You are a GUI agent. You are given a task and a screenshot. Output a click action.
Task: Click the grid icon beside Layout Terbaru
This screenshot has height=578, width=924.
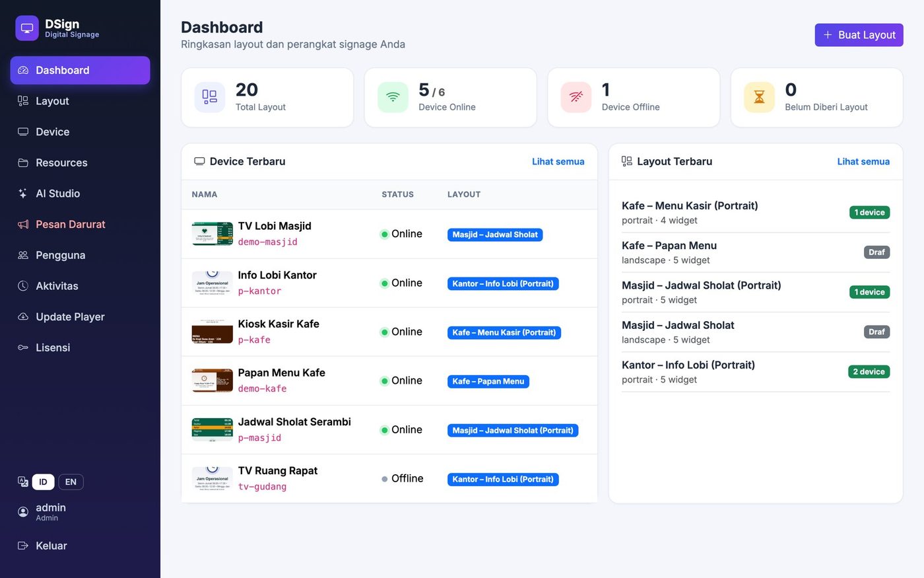[x=627, y=161]
